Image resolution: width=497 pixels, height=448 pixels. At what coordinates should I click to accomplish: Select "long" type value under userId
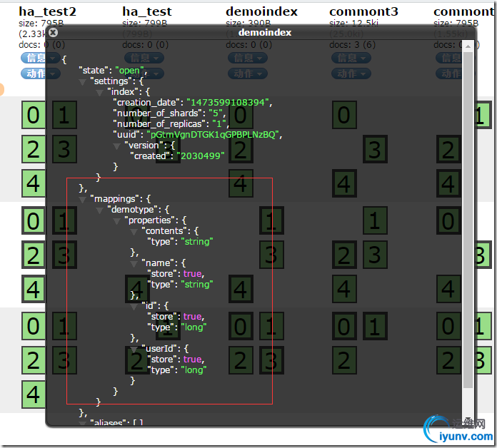pyautogui.click(x=194, y=370)
